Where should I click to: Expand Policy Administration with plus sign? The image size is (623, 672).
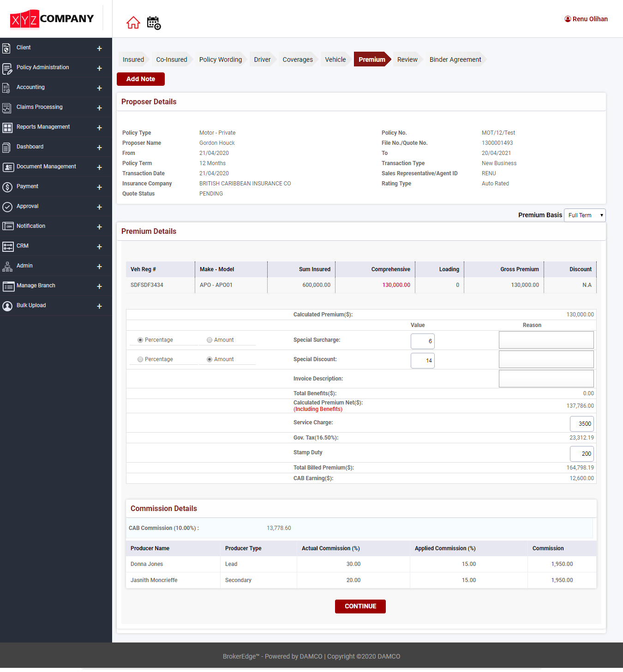99,68
